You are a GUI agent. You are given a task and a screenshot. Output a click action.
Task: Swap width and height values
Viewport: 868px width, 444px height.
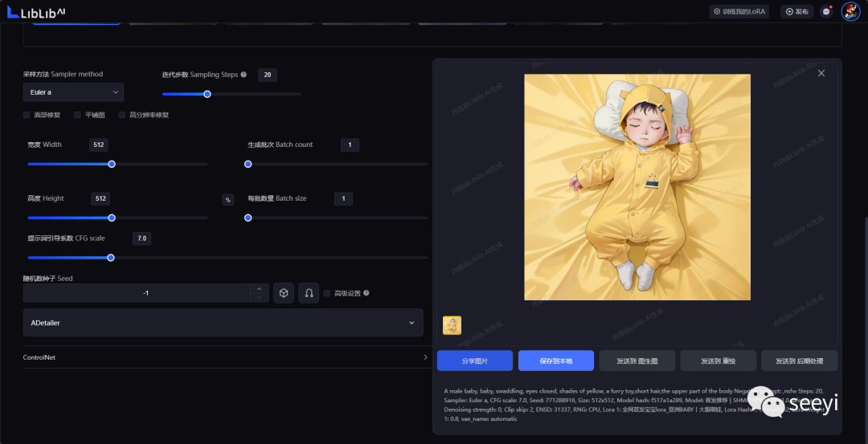click(228, 199)
